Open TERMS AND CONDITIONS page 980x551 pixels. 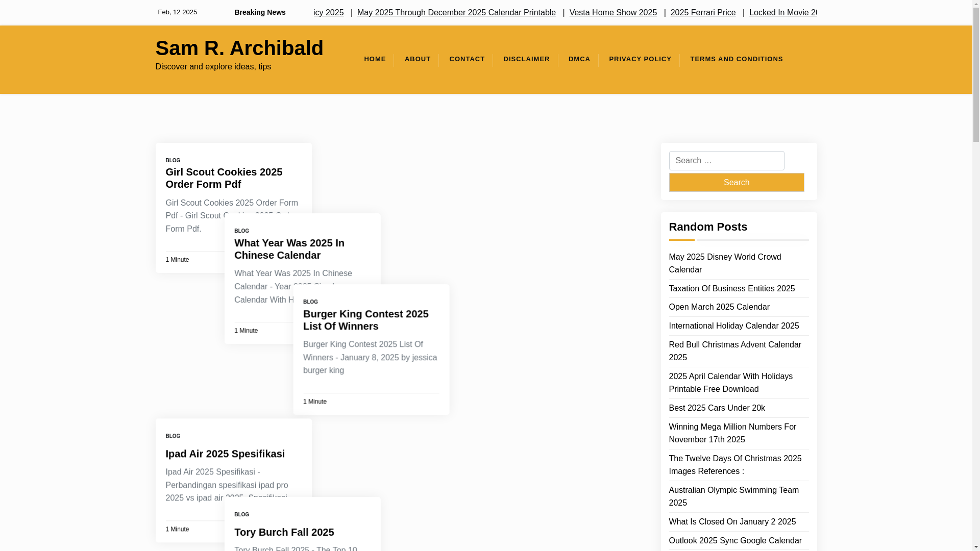(x=736, y=59)
